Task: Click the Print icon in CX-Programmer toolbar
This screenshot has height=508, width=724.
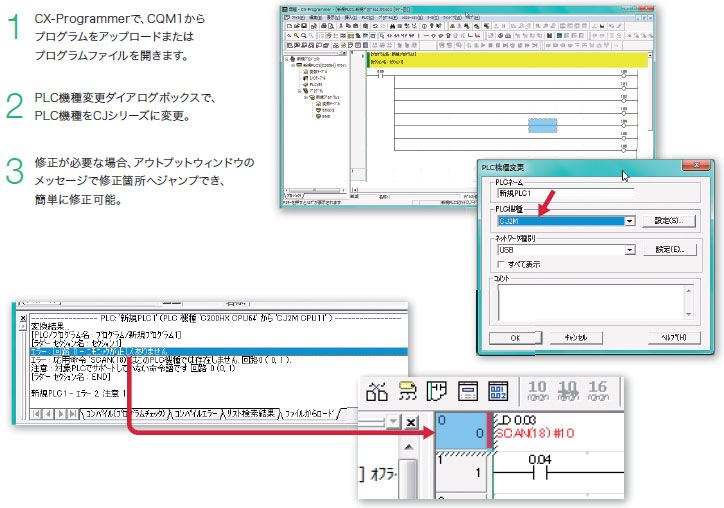Action: tap(324, 26)
